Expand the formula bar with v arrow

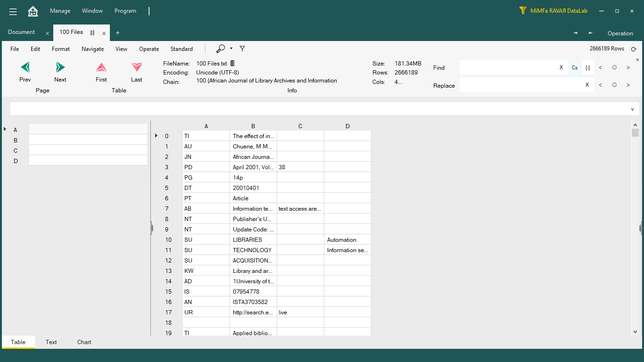(x=632, y=109)
